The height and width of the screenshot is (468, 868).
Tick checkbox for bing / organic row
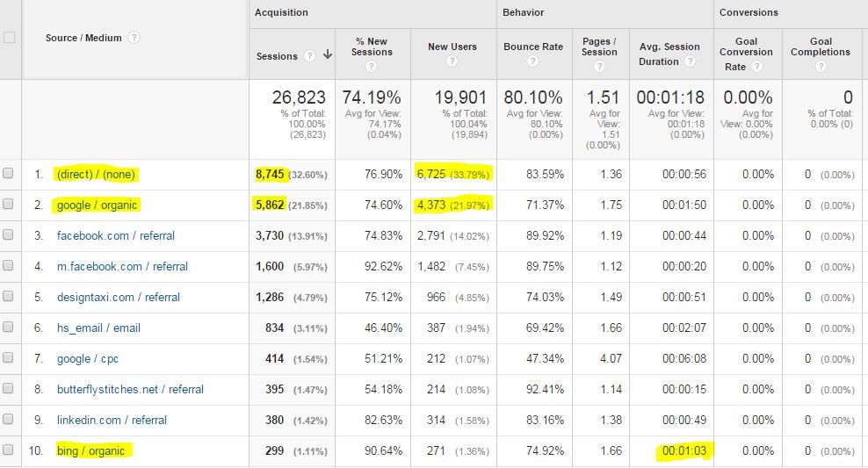coord(9,450)
